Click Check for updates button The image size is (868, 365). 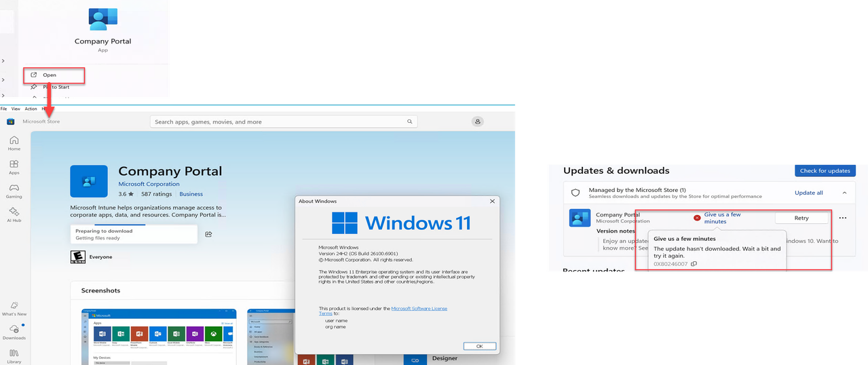[825, 170]
